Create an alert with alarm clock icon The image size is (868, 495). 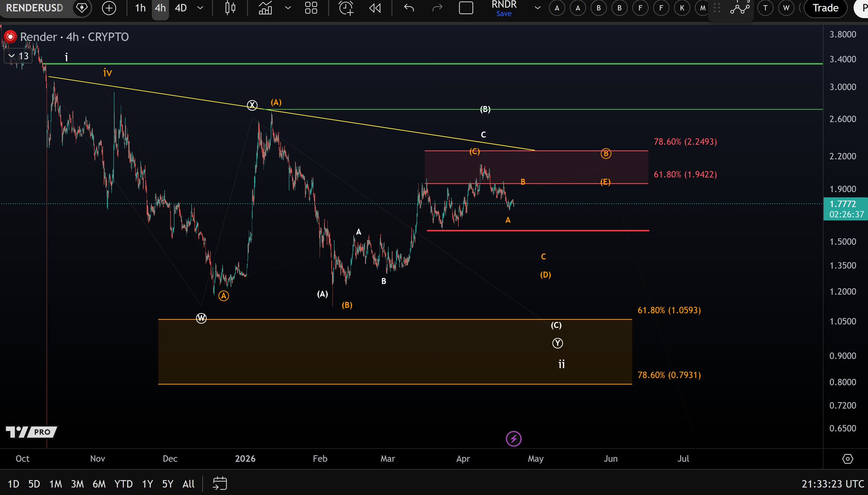346,8
